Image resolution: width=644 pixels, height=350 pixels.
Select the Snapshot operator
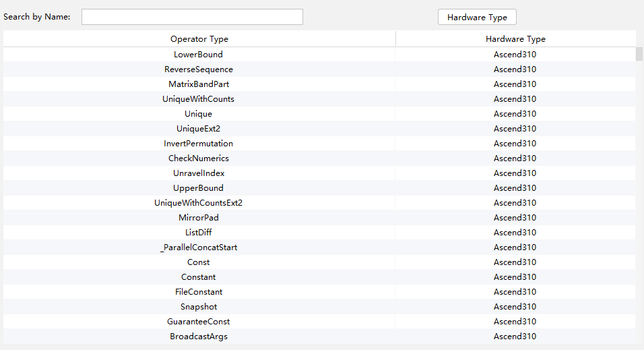(199, 307)
